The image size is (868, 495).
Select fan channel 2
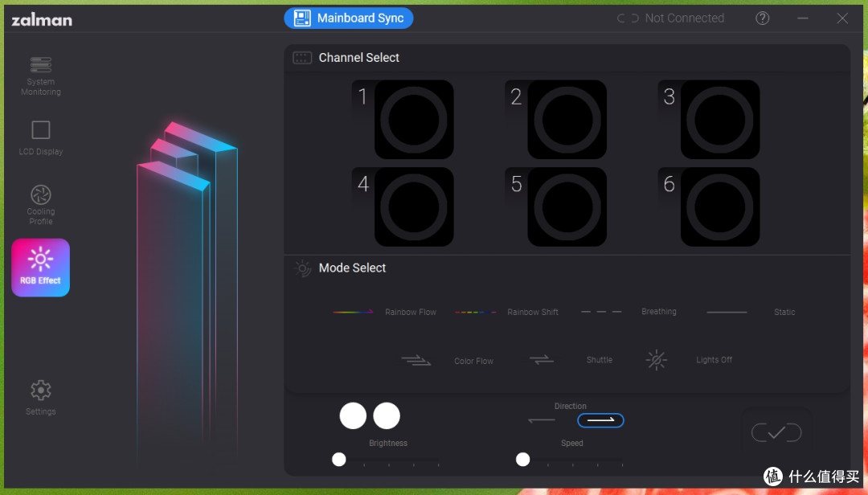click(567, 120)
